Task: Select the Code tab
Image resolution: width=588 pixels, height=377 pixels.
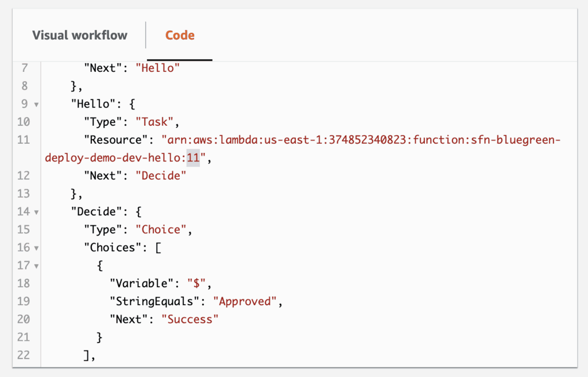Action: pyautogui.click(x=180, y=35)
